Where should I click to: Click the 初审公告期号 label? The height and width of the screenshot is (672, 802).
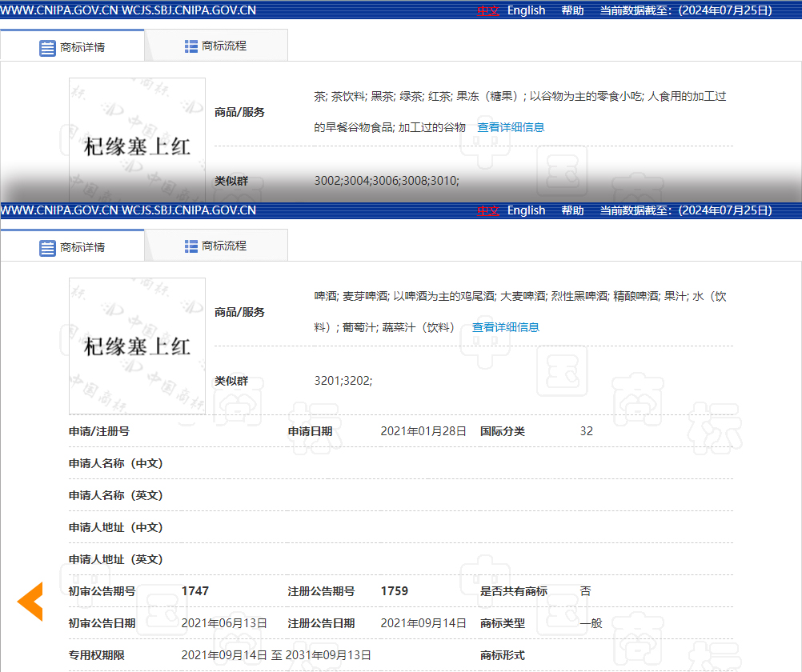102,591
